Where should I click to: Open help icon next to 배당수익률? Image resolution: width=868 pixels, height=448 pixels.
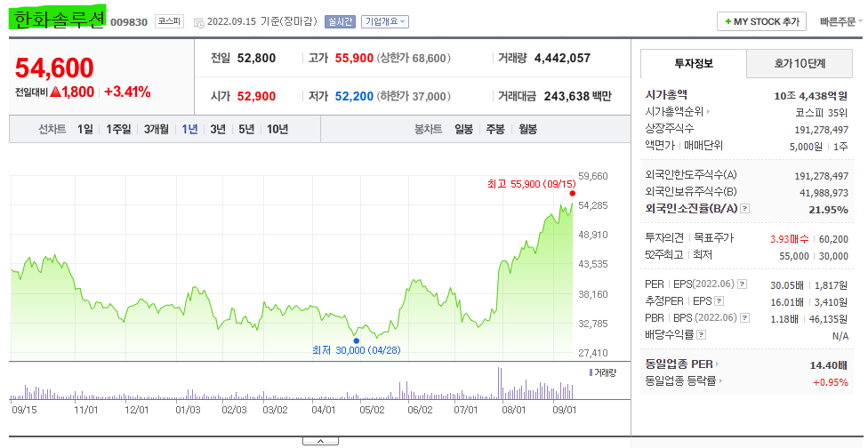pyautogui.click(x=702, y=334)
